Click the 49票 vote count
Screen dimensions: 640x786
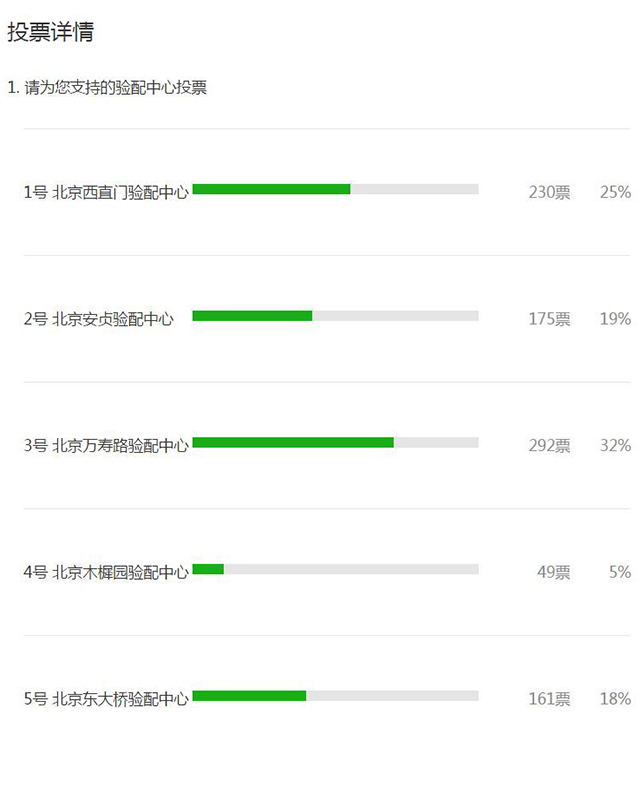point(554,572)
